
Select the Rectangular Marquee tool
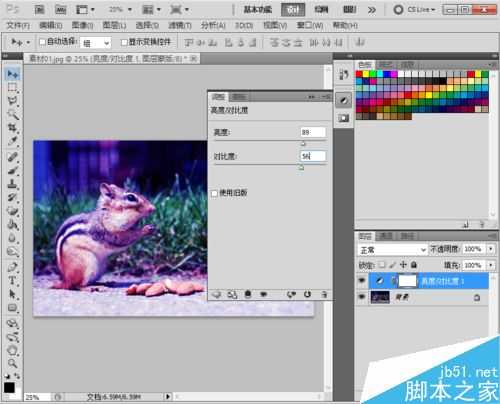coord(13,88)
